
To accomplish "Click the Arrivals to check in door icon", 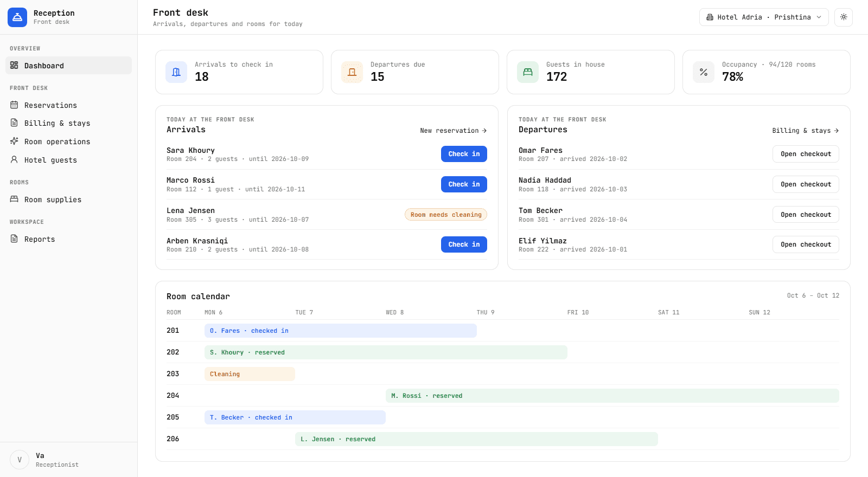I will (x=176, y=72).
